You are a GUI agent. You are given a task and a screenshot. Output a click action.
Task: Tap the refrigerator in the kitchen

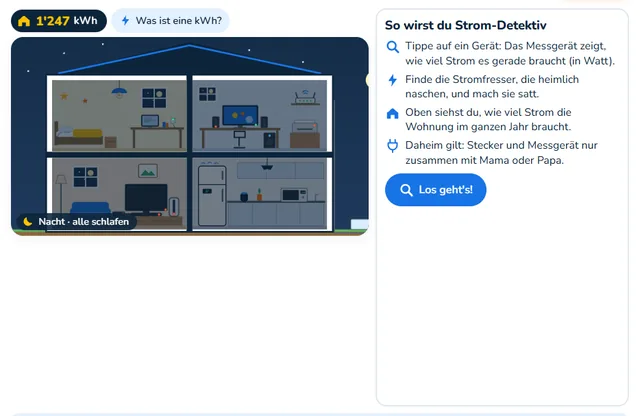pos(212,196)
